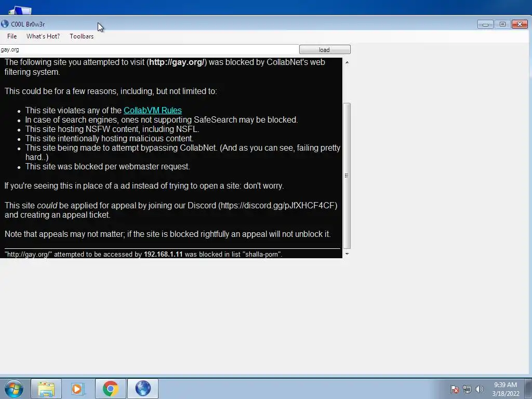This screenshot has height=399, width=532.
Task: Click the C00L Br0w3r title bar globe icon
Action: coord(5,24)
